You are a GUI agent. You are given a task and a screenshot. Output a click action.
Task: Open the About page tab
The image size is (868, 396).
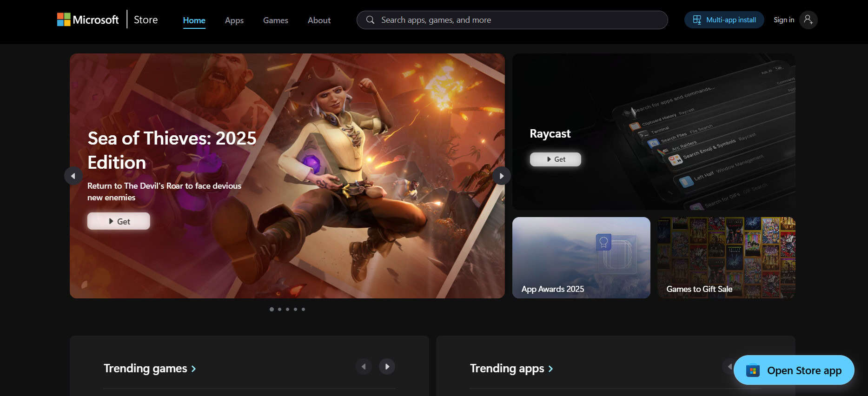319,20
